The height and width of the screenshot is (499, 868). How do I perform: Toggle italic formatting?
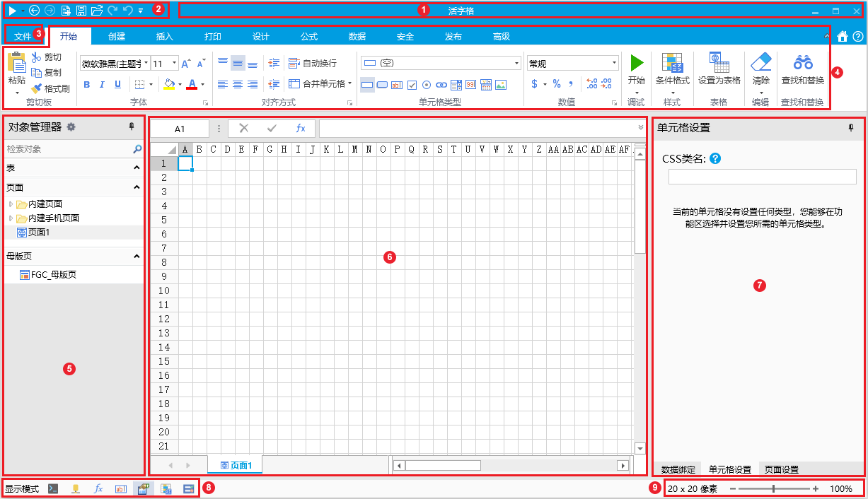[102, 85]
